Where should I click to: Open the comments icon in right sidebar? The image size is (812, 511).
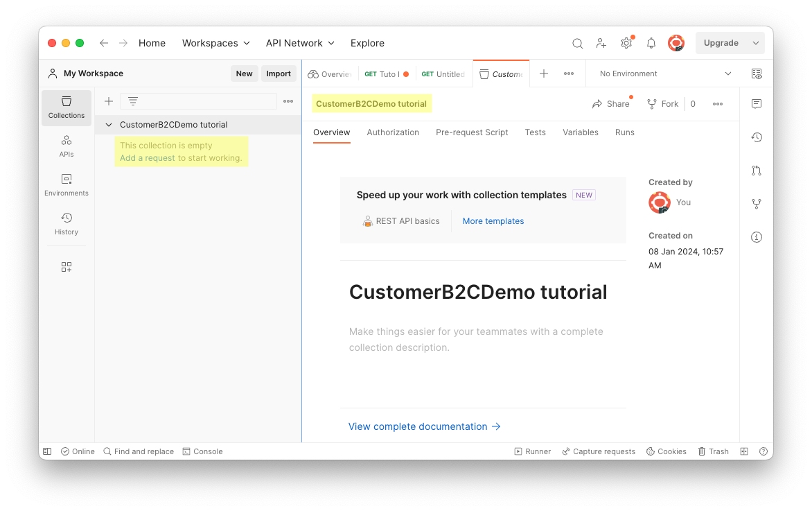click(757, 103)
